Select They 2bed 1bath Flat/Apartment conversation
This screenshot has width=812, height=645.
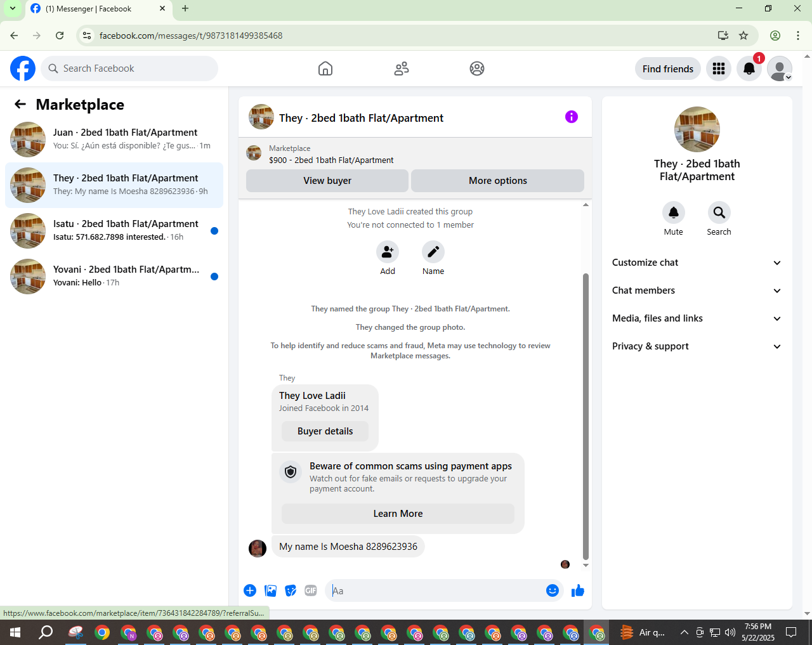point(114,185)
